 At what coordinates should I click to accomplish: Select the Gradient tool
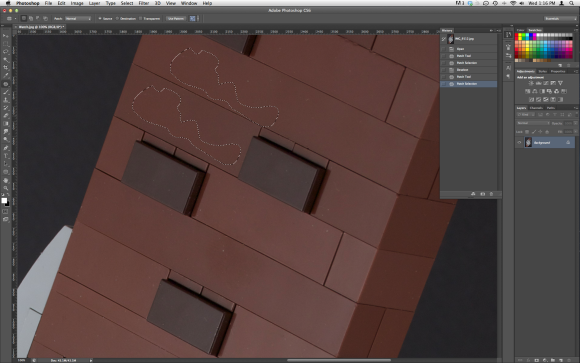click(6, 124)
